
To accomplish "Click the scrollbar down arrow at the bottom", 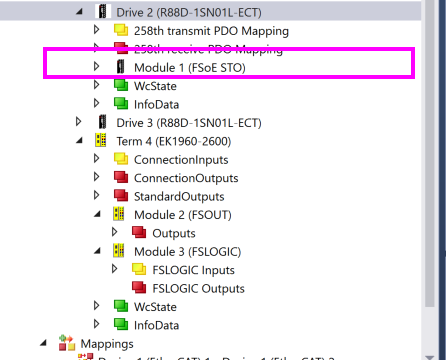I will pos(430,357).
